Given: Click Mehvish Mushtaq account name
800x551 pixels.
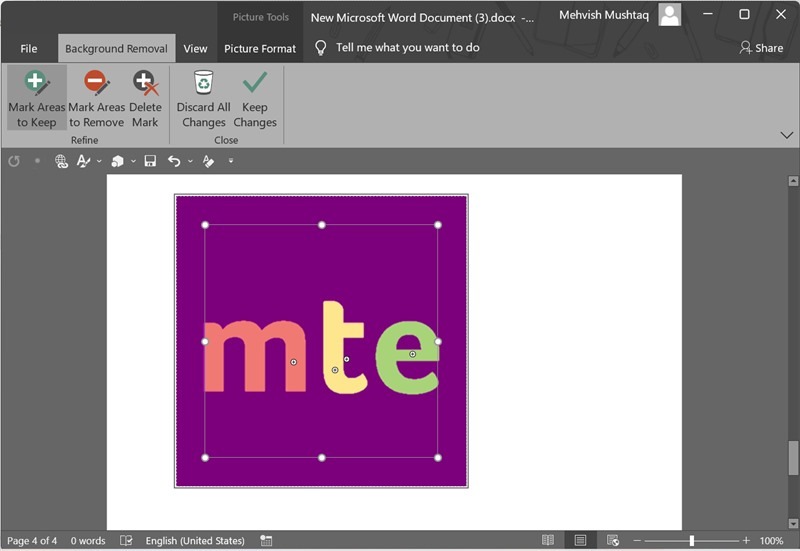Looking at the screenshot, I should [x=604, y=15].
